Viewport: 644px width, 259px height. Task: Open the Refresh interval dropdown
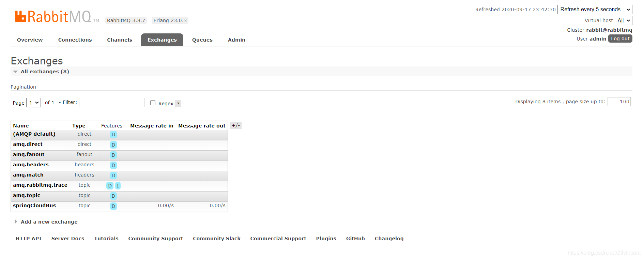point(595,10)
